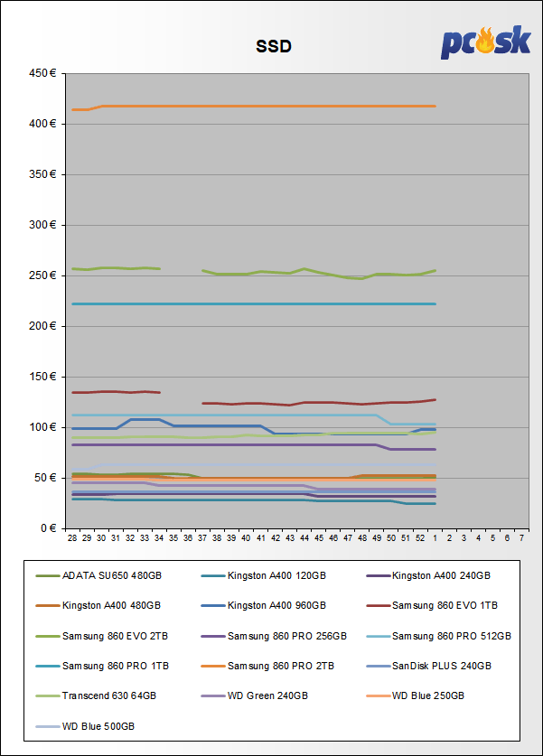Viewport: 543px width, 756px height.
Task: Select Transcend 630 64GB legend entry
Action: (x=96, y=695)
